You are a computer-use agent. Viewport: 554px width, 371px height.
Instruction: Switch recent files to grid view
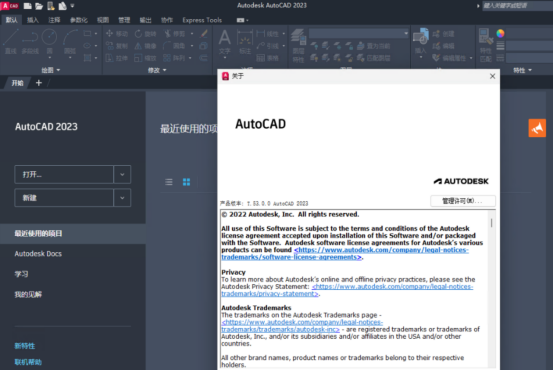click(x=186, y=182)
